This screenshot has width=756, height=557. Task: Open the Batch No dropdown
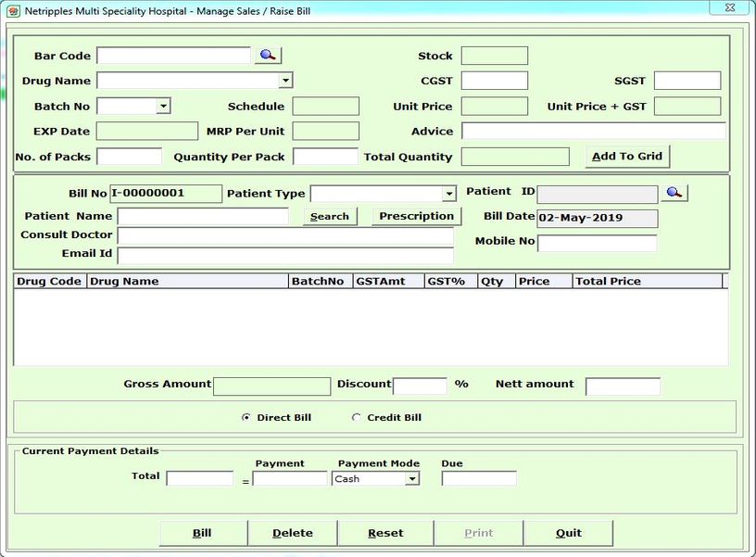tap(163, 106)
